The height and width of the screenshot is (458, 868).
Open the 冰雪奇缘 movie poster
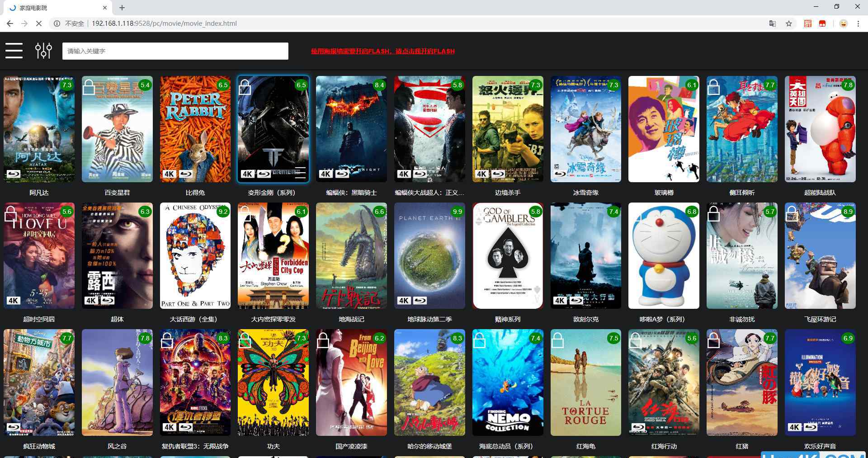pyautogui.click(x=586, y=129)
